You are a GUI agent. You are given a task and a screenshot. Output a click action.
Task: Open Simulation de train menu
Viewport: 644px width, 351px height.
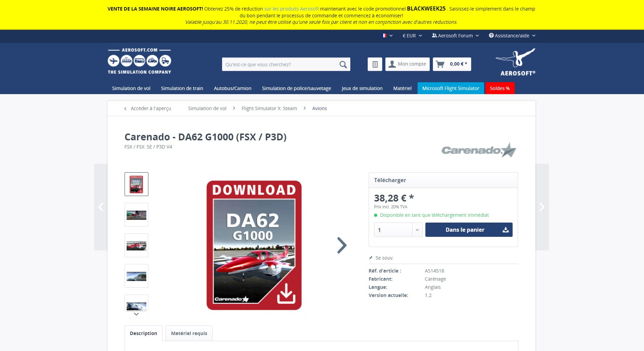point(182,88)
